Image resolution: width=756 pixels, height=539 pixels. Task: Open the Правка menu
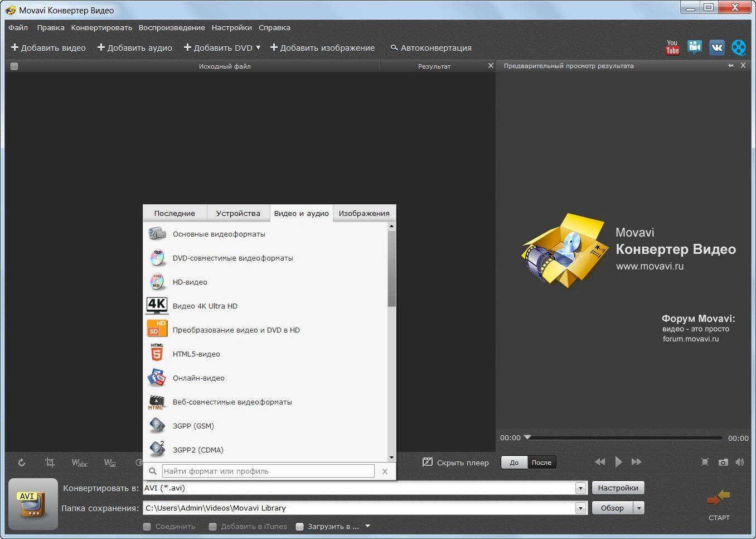click(51, 27)
